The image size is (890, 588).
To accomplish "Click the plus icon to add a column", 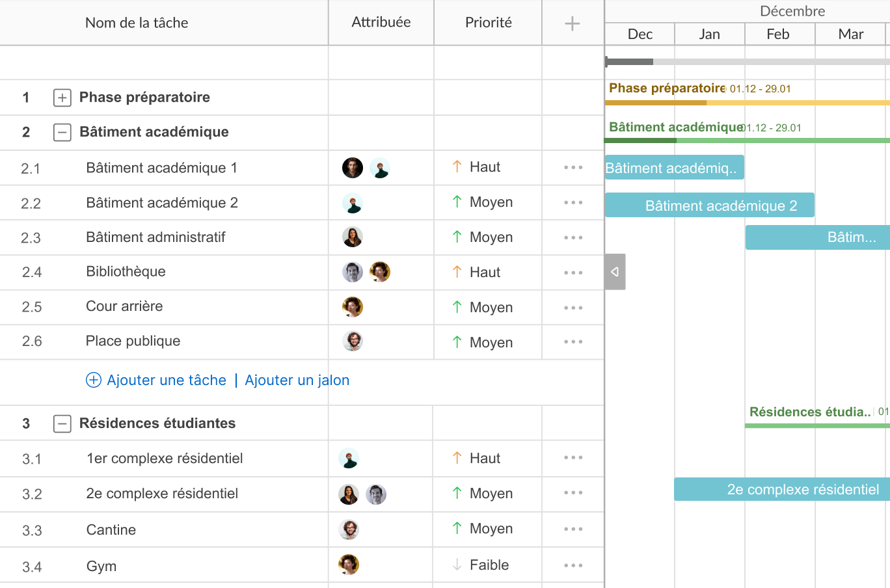I will (x=572, y=24).
